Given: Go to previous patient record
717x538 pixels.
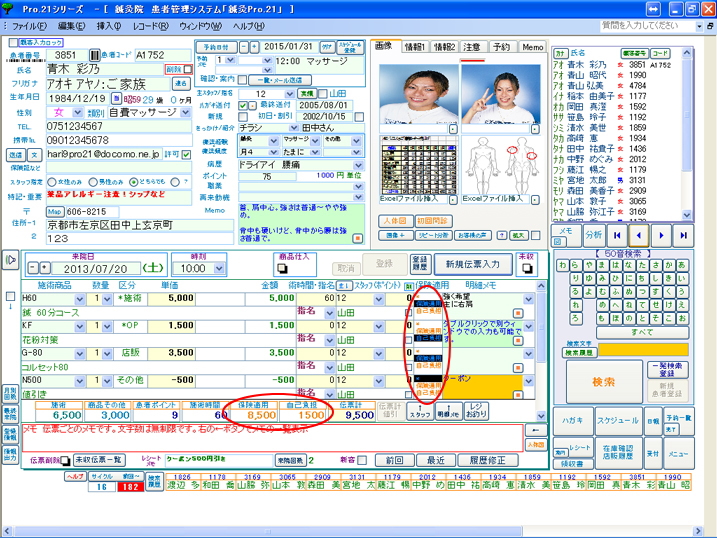Looking at the screenshot, I should [639, 235].
